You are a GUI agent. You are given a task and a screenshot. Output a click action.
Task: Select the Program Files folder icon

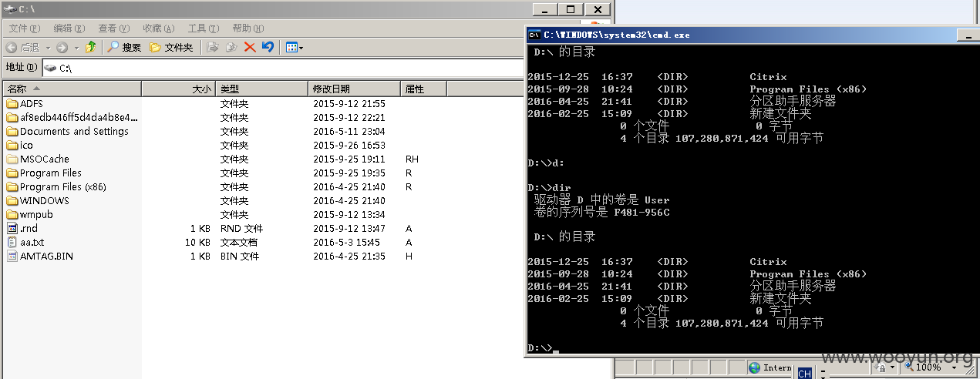click(x=12, y=173)
